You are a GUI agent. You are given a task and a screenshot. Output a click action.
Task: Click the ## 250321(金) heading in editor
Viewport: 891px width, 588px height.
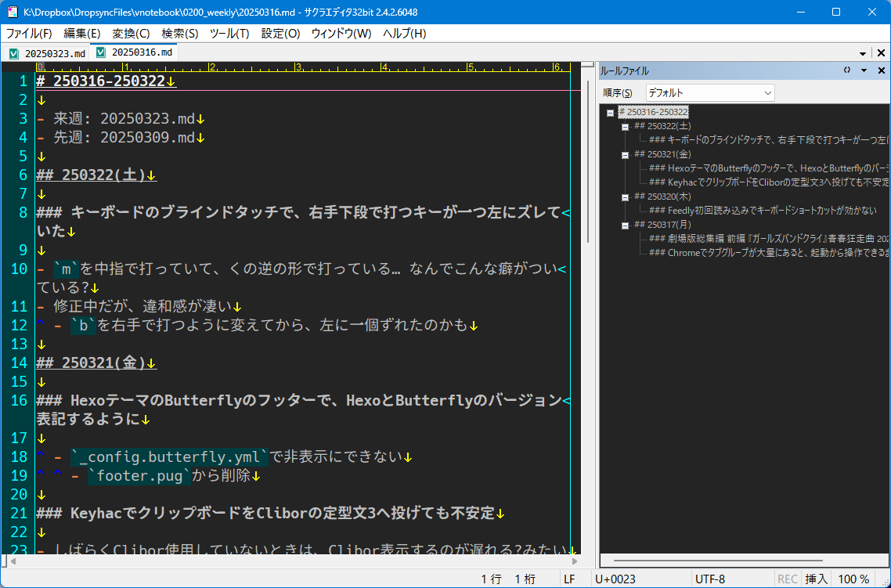(91, 363)
